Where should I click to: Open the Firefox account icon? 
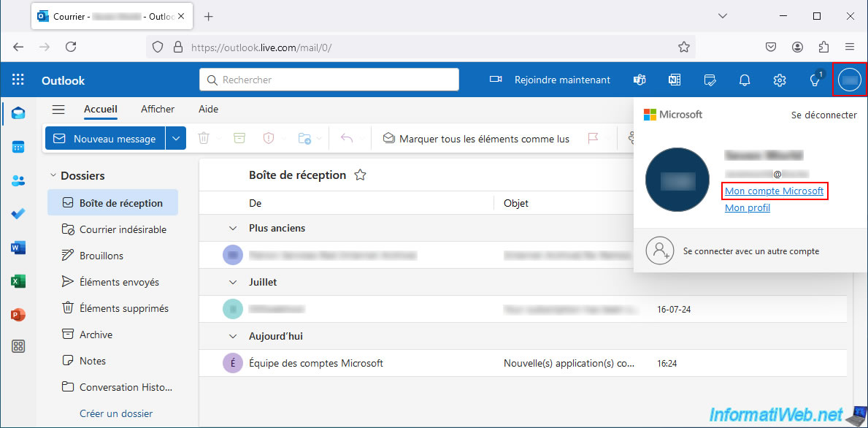797,47
